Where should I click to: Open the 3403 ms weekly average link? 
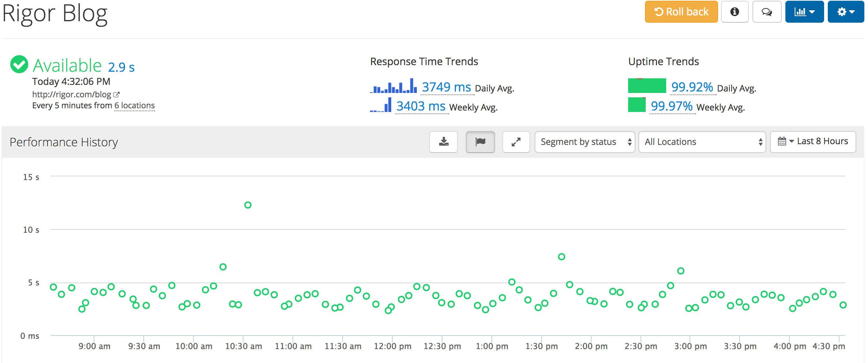pyautogui.click(x=421, y=106)
